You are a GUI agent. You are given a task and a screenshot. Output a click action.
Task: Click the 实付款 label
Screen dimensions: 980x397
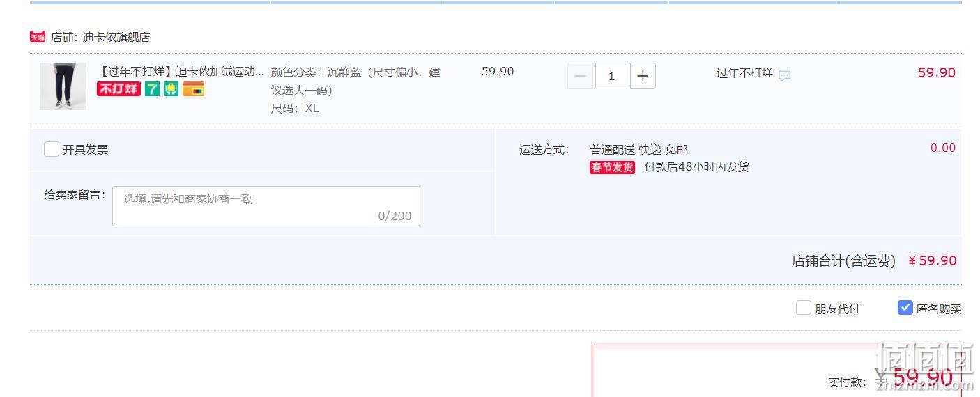click(847, 382)
